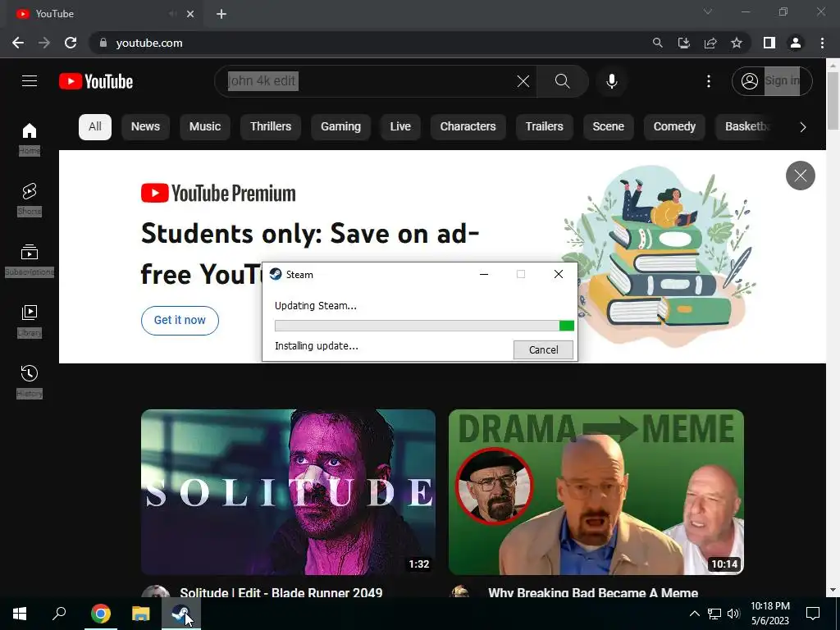Click the taskbar network icon
The height and width of the screenshot is (630, 840).
714,614
